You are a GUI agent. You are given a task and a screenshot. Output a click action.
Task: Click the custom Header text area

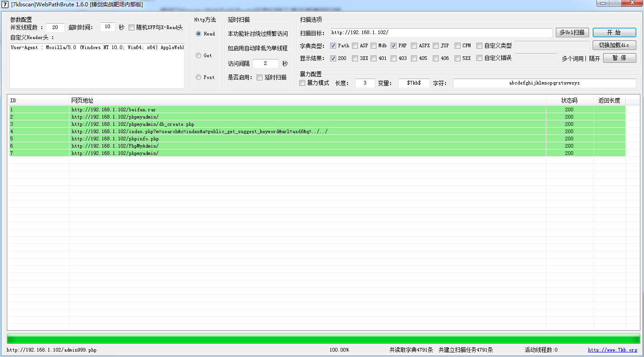coord(97,65)
